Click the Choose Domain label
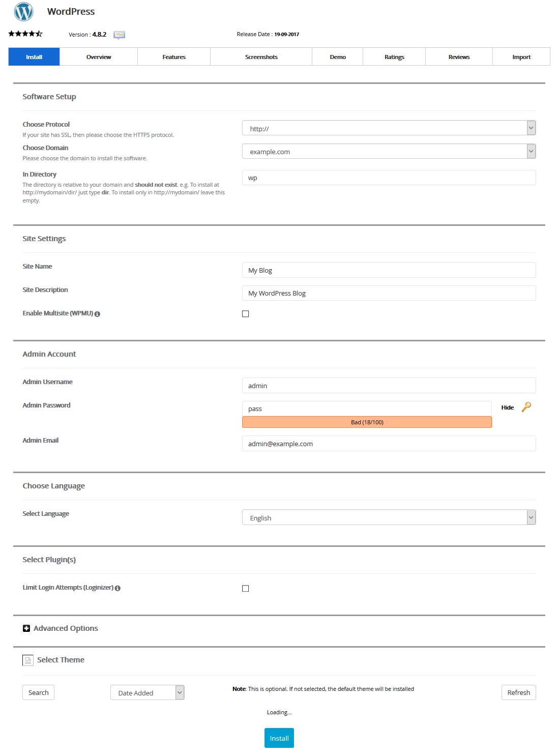This screenshot has height=756, width=558. click(x=45, y=148)
